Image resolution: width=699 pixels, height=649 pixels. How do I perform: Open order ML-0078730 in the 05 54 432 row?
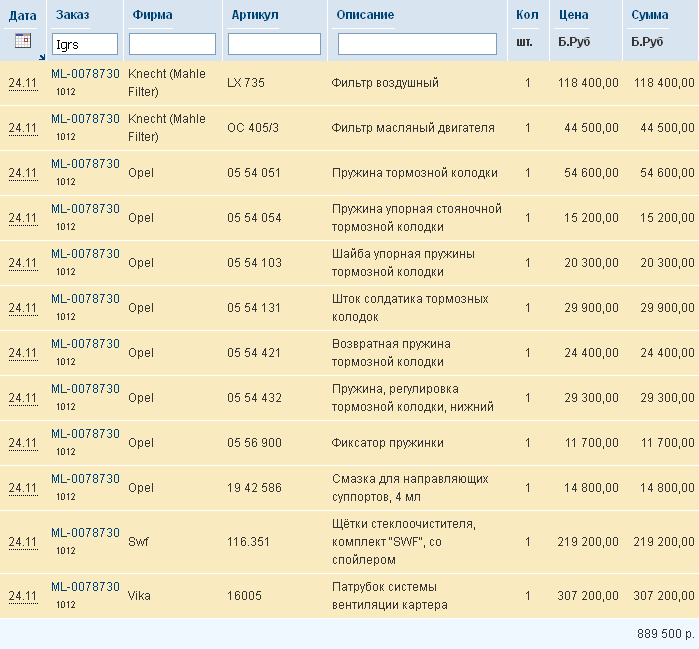pos(85,389)
